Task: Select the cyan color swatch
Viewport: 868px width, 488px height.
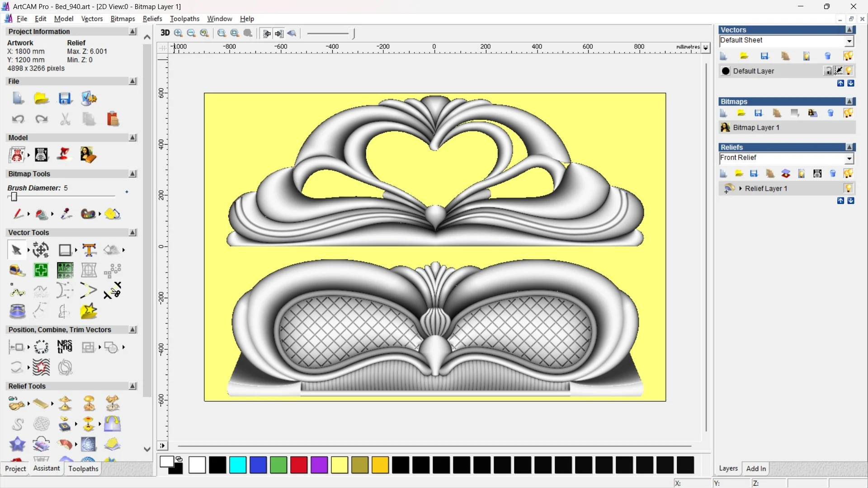Action: pyautogui.click(x=238, y=465)
